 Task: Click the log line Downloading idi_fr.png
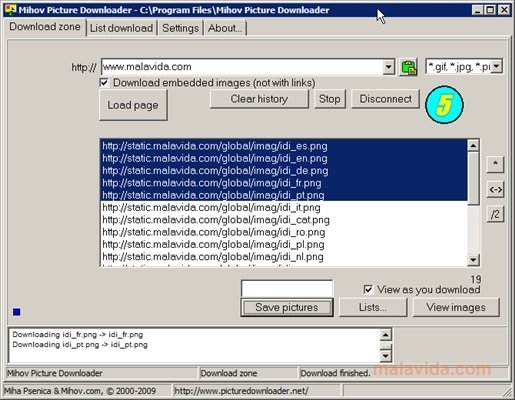point(78,334)
